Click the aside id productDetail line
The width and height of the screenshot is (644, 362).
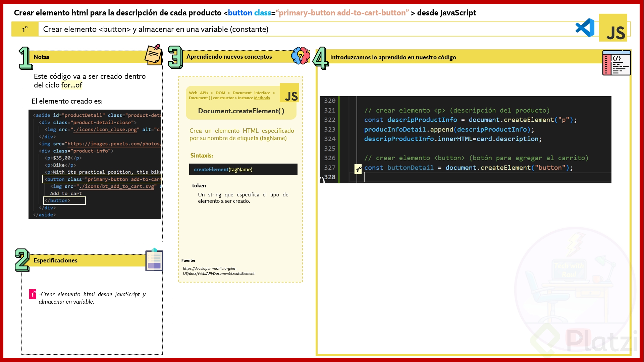click(x=97, y=115)
